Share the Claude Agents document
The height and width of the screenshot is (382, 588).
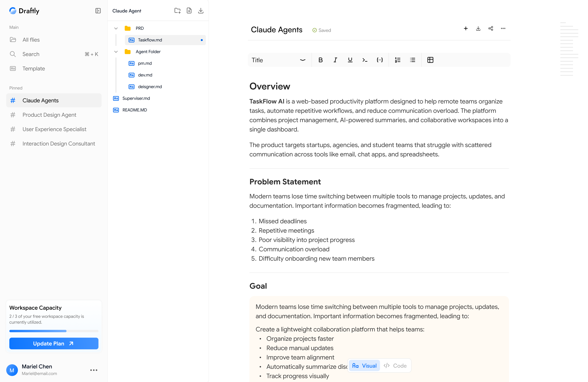point(491,28)
